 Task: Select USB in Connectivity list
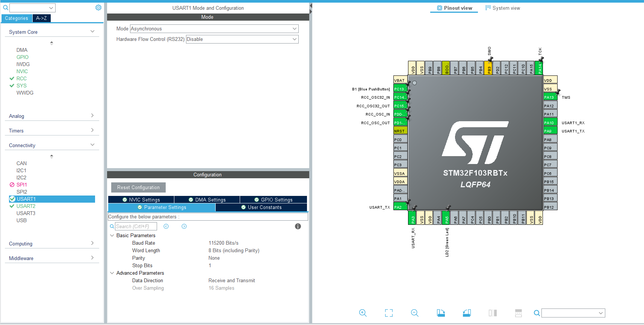click(21, 220)
